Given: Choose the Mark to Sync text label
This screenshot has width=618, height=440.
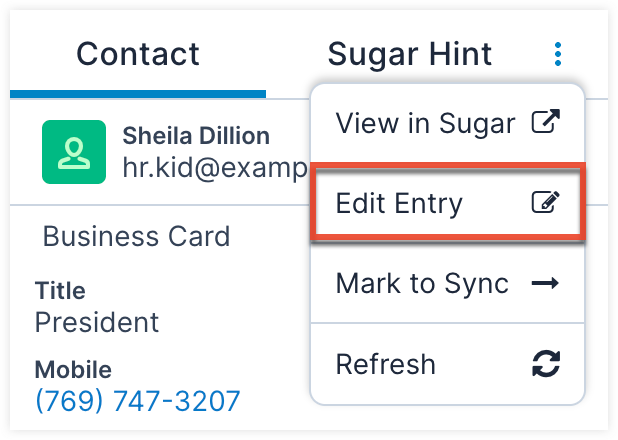Looking at the screenshot, I should click(422, 284).
